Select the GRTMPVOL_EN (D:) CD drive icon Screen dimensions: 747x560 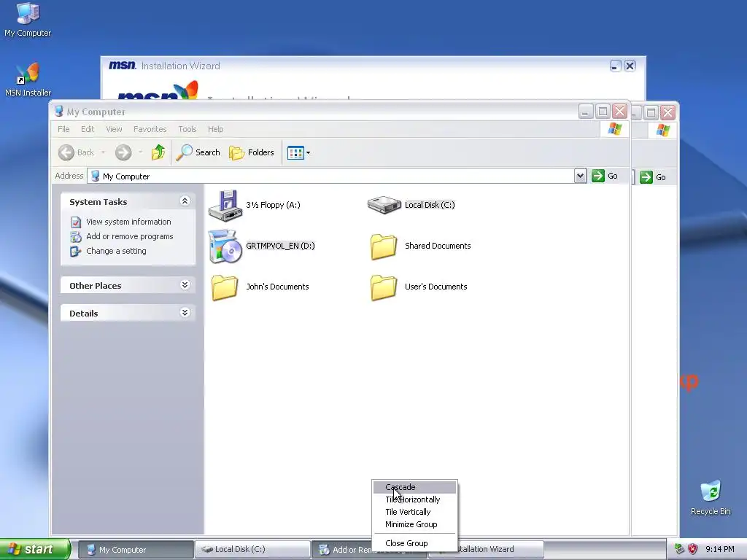(225, 246)
